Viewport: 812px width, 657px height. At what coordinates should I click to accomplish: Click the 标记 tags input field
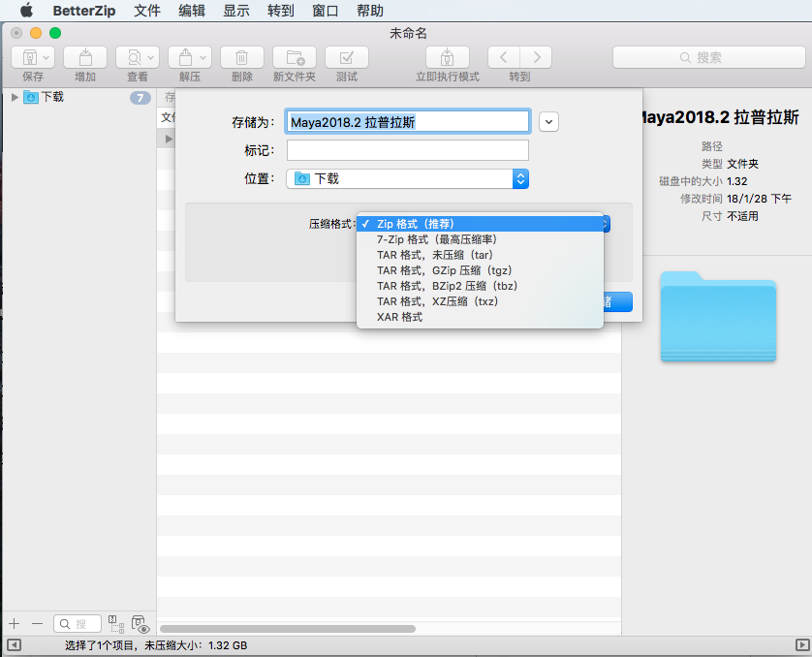click(408, 150)
